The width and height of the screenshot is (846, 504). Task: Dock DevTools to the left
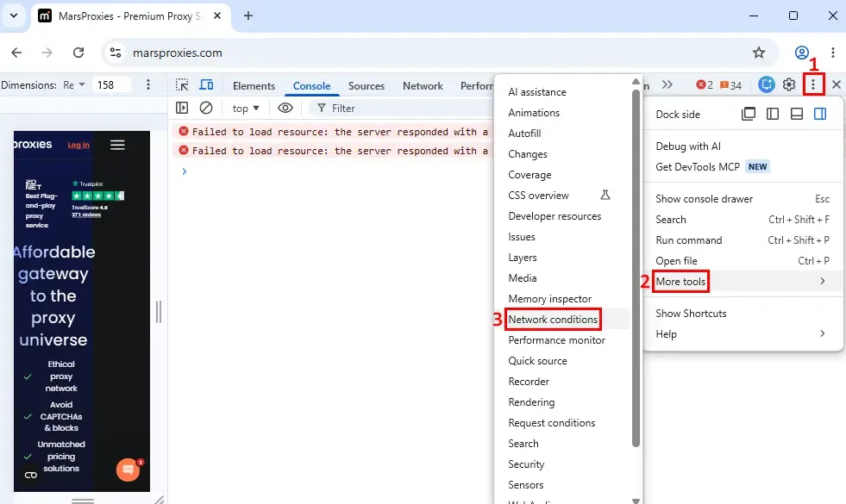[x=773, y=114]
